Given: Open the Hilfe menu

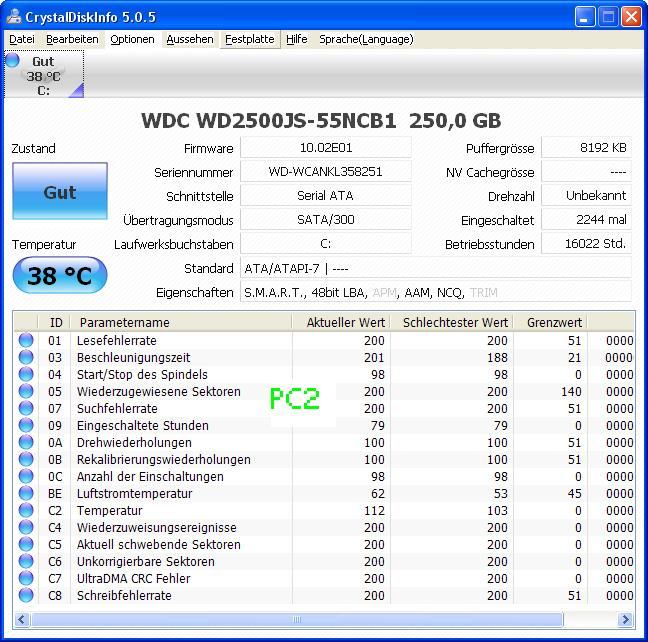Looking at the screenshot, I should pyautogui.click(x=297, y=39).
